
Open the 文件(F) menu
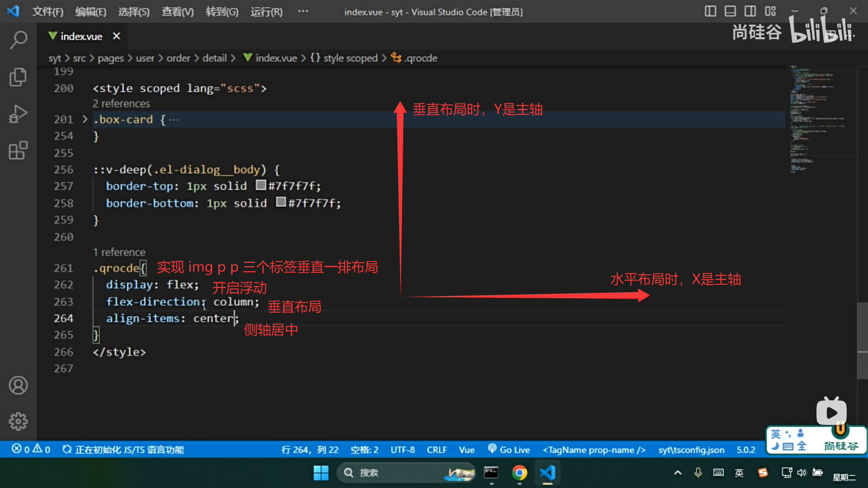click(47, 12)
